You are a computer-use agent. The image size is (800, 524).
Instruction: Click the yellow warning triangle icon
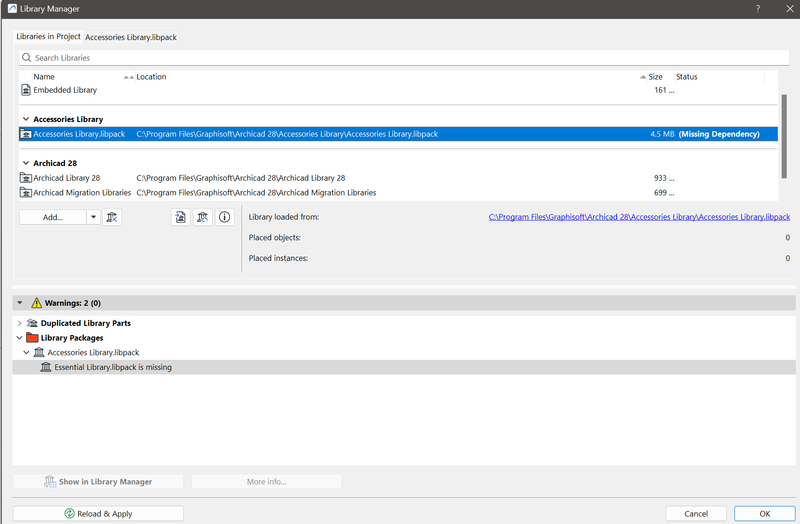coord(36,303)
